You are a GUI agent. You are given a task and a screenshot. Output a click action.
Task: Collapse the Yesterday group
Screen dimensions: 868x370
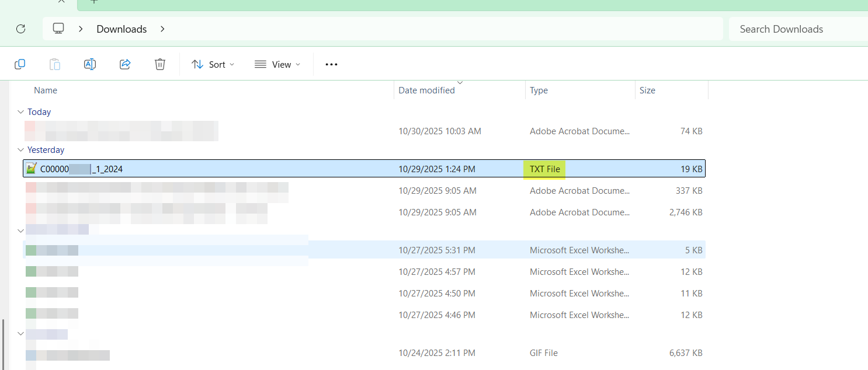pyautogui.click(x=21, y=150)
